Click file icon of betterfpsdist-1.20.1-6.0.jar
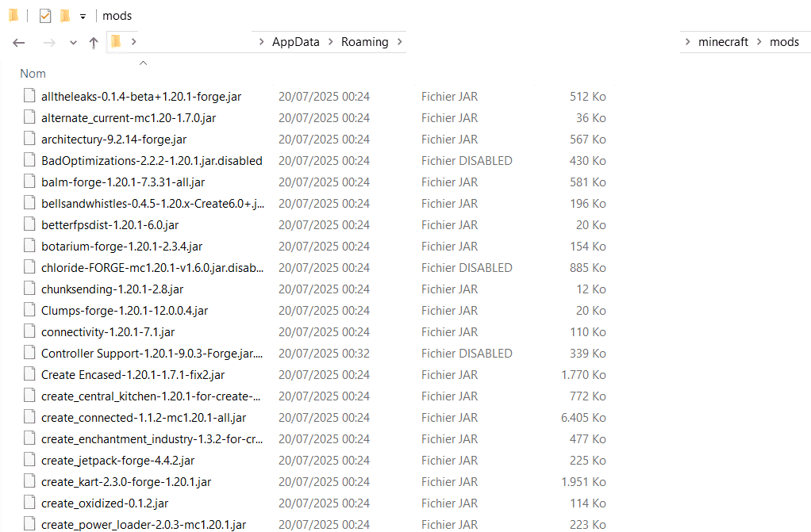The image size is (811, 532). [x=29, y=224]
